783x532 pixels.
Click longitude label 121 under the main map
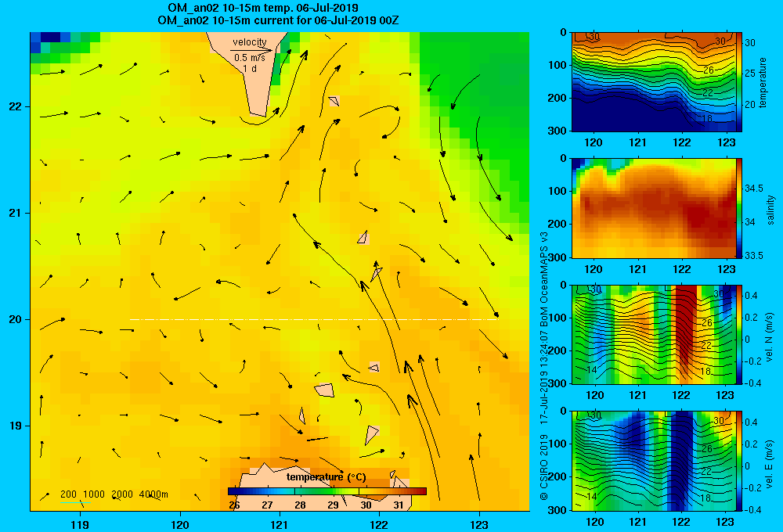coord(280,524)
